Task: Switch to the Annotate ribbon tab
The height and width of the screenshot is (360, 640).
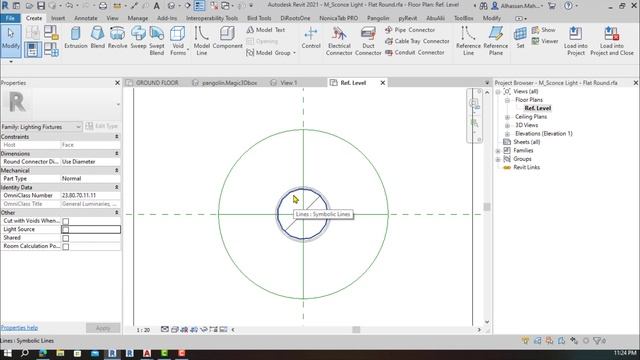Action: [x=86, y=18]
